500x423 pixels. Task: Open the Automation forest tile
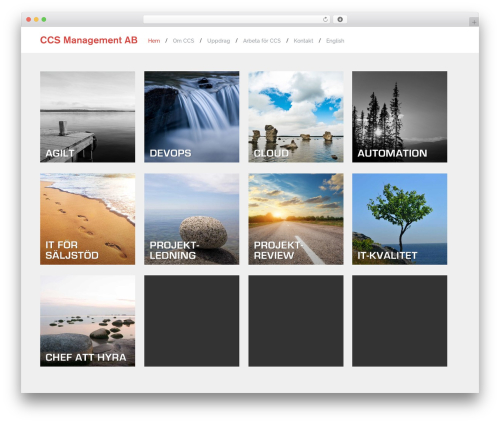coord(400,117)
